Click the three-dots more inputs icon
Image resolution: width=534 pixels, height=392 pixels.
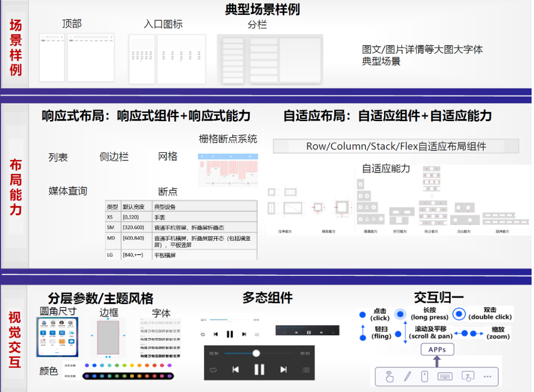(488, 376)
